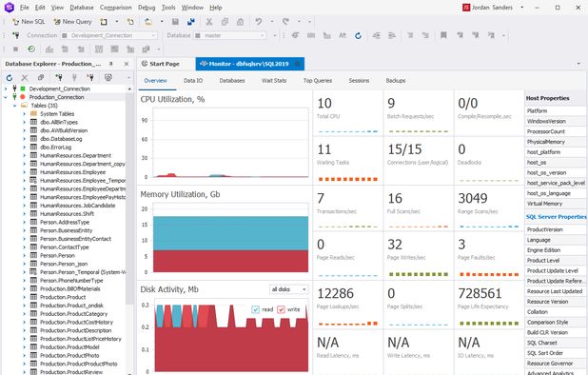Click the Redo arrow icon
The height and width of the screenshot is (375, 588).
[285, 22]
